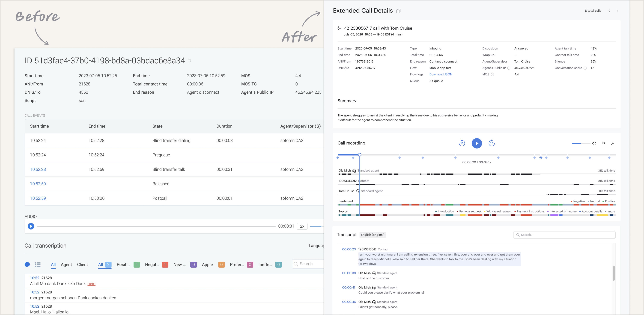Copy Extended Call Details title icon
Viewport: 644px width, 315px height.
398,11
